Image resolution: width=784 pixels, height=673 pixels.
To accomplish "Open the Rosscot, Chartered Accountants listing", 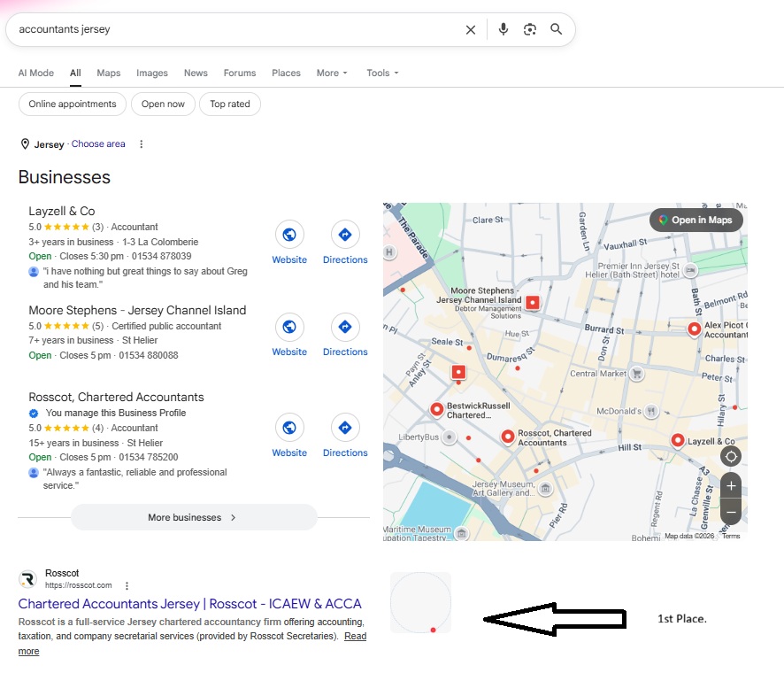I will pyautogui.click(x=116, y=398).
